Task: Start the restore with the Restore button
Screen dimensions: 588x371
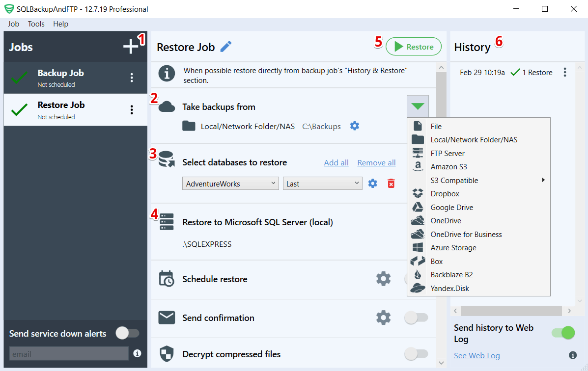Action: coord(414,46)
